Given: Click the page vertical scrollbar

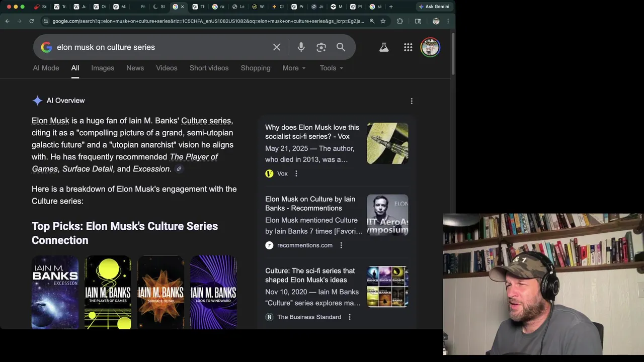Looking at the screenshot, I should pyautogui.click(x=453, y=55).
